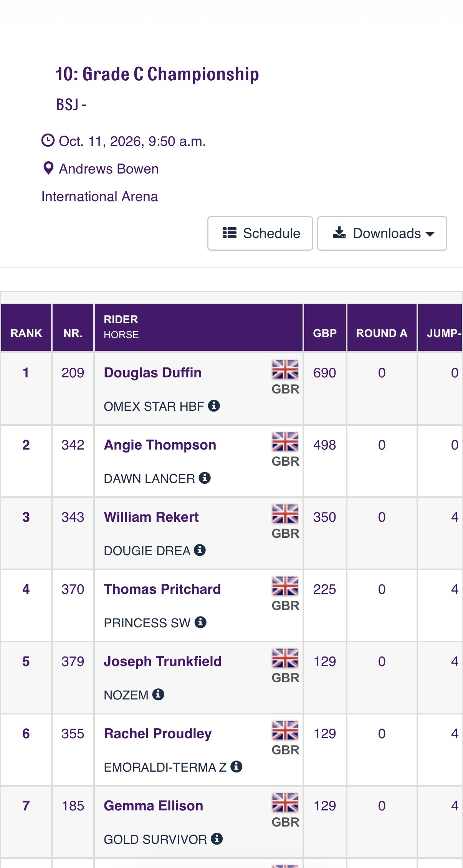The width and height of the screenshot is (463, 868).
Task: Open rider Angie Thompson's profile
Action: point(160,445)
